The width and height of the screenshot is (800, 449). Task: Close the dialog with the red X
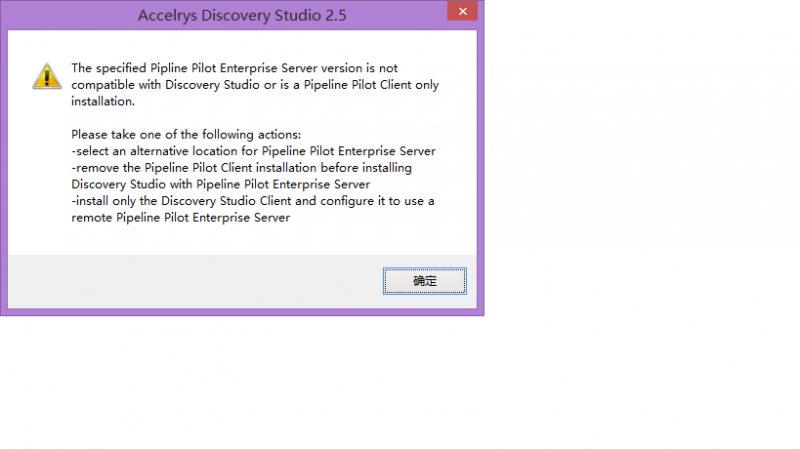[460, 14]
